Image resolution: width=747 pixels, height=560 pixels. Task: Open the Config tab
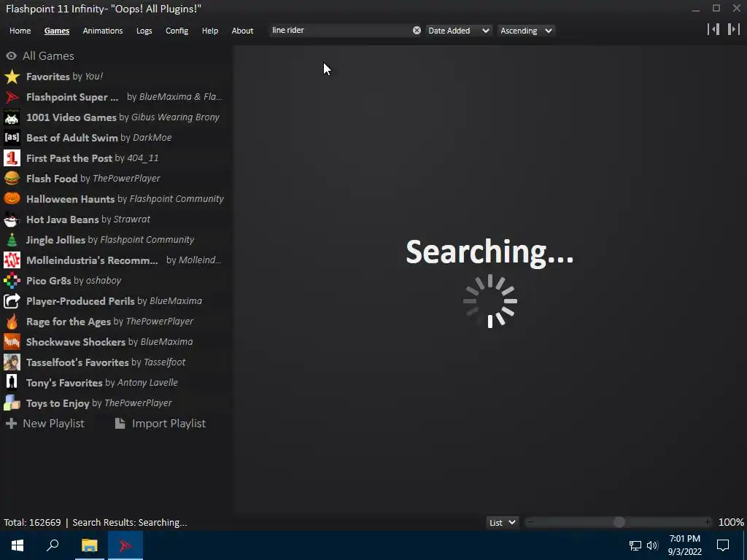click(x=177, y=31)
